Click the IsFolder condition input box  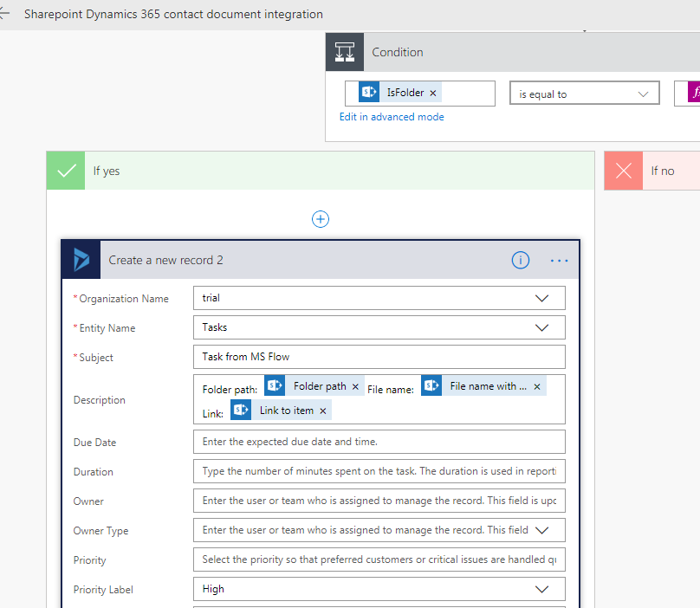(x=419, y=93)
